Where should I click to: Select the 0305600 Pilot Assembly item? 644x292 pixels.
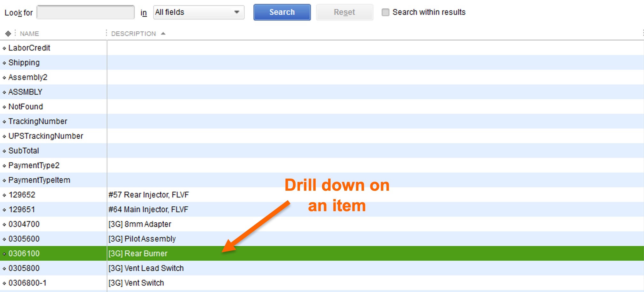(x=142, y=239)
